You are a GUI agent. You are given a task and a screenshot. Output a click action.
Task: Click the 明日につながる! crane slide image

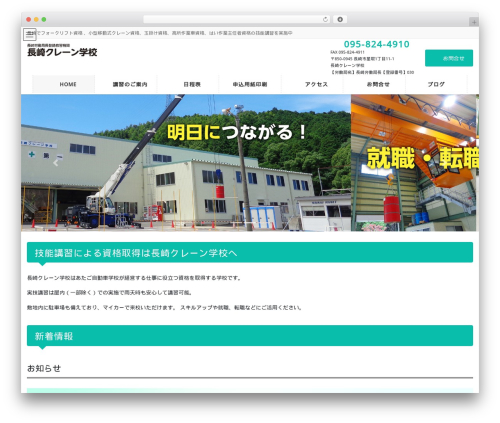point(186,163)
